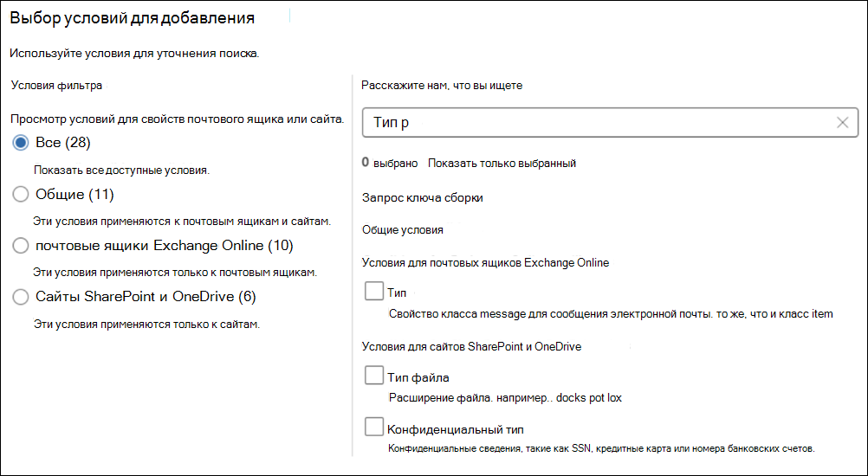Click 'Эти условия применяются только к почтовым ящикам.'
Image resolution: width=868 pixels, height=476 pixels.
click(175, 273)
